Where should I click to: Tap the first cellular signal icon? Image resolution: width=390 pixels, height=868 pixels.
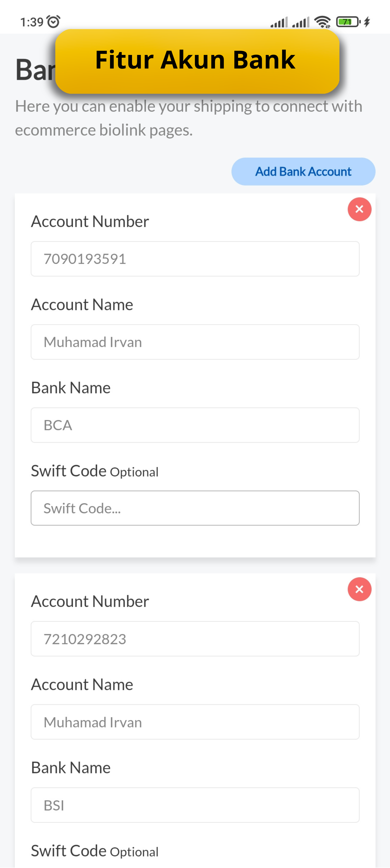point(279,22)
